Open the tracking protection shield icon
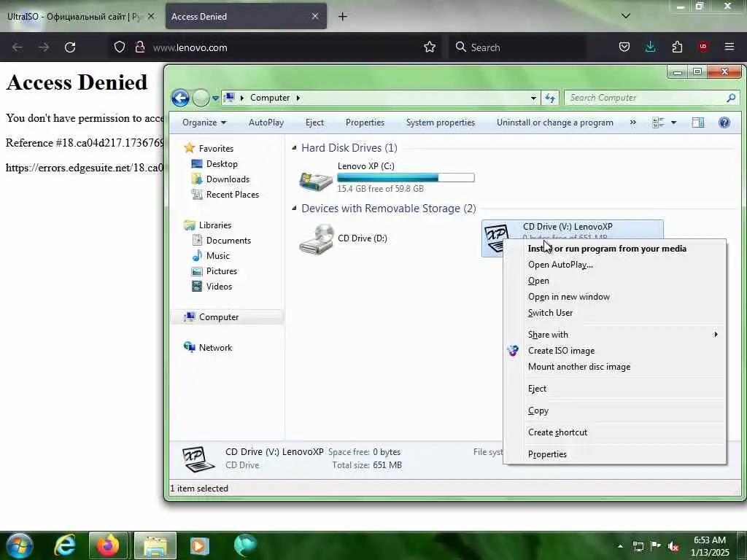Screen dimensions: 747x560 (x=120, y=47)
